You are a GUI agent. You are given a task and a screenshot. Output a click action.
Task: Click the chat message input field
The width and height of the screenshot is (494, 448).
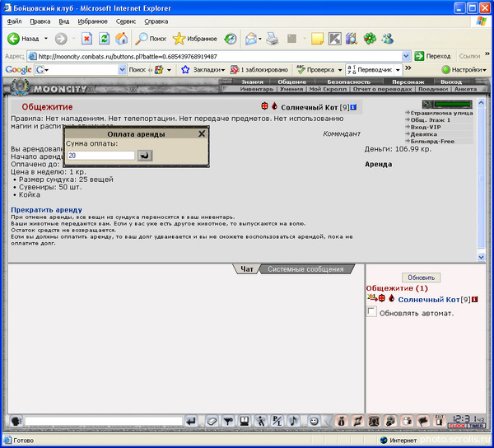point(104,421)
